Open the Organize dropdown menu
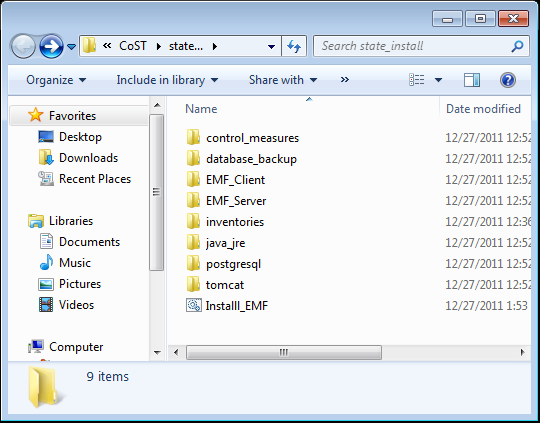Viewport: 540px width, 423px height. pos(56,80)
